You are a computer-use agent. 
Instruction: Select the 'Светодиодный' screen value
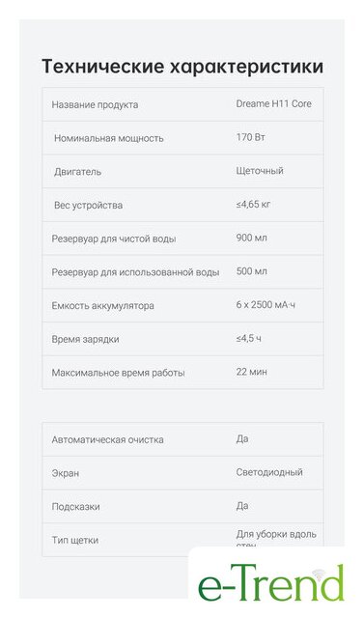point(269,472)
